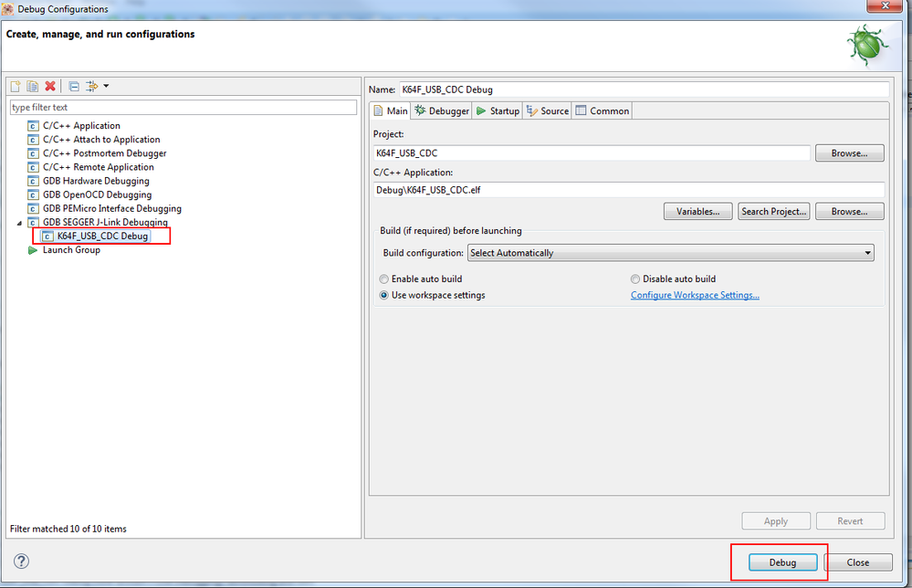Image resolution: width=912 pixels, height=588 pixels.
Task: Click Browse next to Project field
Action: (x=849, y=153)
